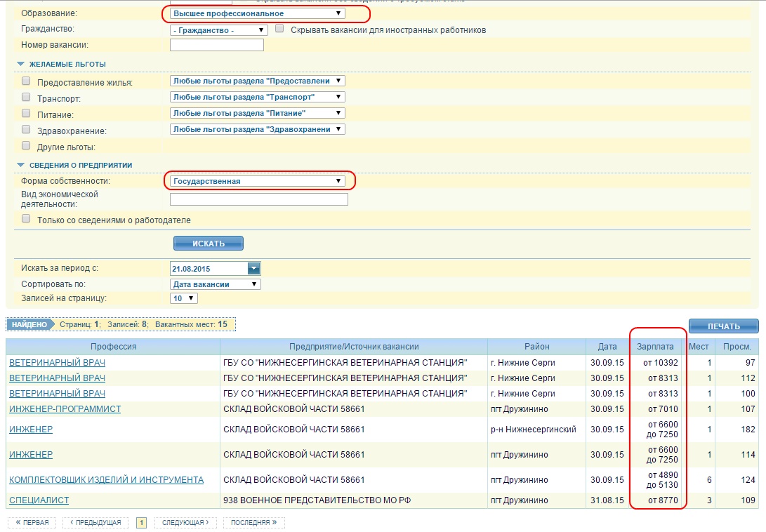
Task: Select page number 1
Action: (141, 523)
